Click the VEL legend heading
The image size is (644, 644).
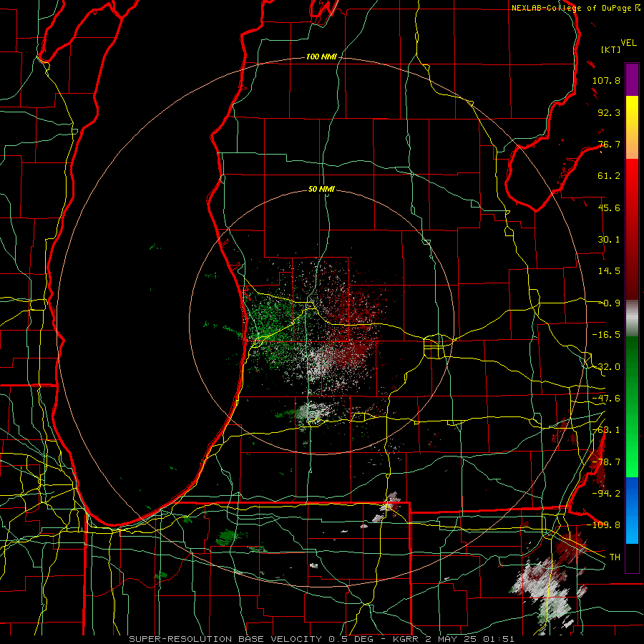[x=628, y=42]
